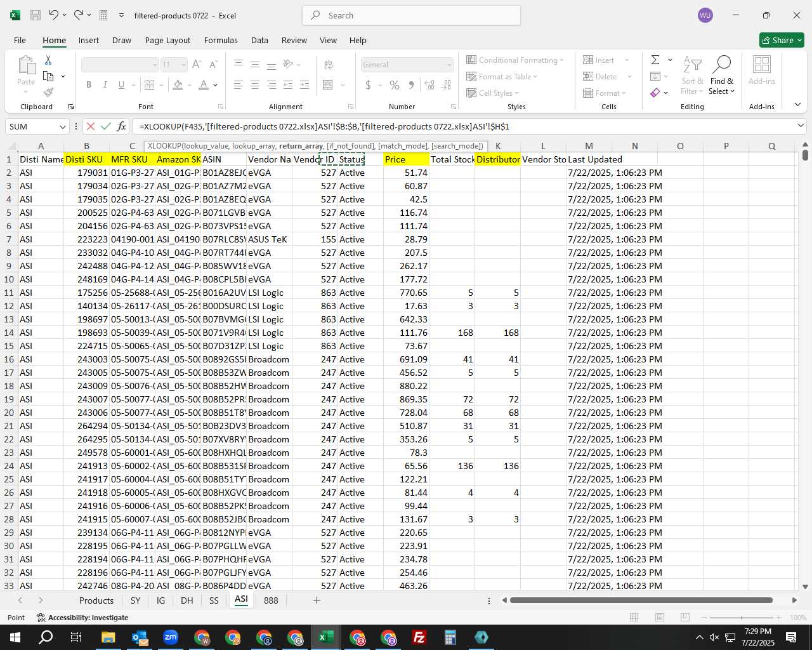Collapse the ribbon with the chevron
Image resolution: width=812 pixels, height=650 pixels.
click(x=797, y=105)
